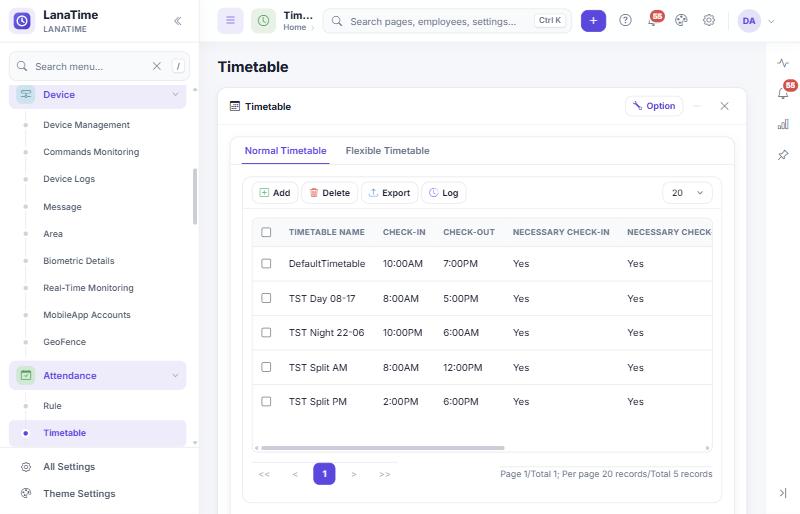This screenshot has width=800, height=514.
Task: Collapse right rail with arrow icon
Action: click(783, 493)
